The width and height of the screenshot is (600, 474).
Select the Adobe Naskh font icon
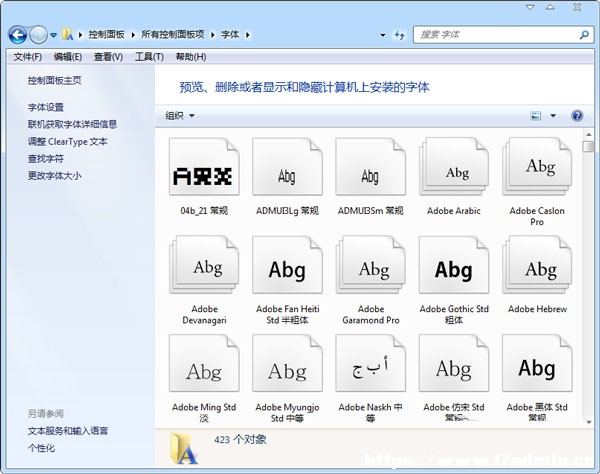[x=370, y=363]
